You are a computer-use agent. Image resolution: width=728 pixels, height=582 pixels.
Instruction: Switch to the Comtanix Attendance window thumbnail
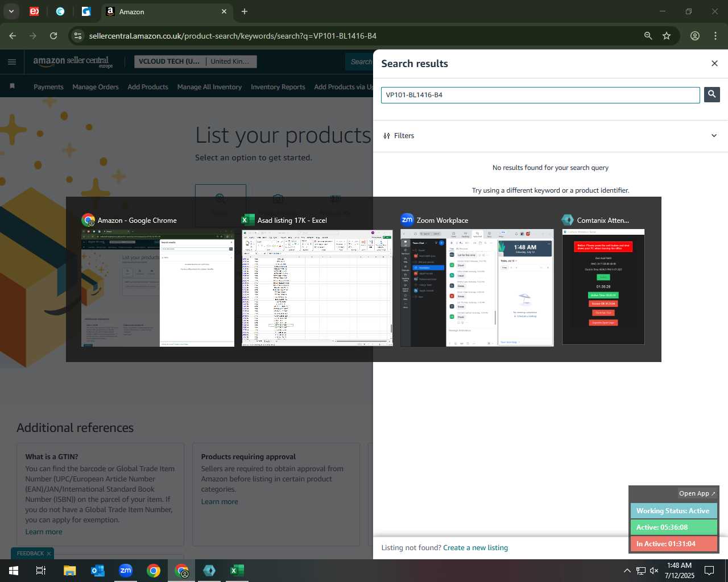(x=603, y=287)
